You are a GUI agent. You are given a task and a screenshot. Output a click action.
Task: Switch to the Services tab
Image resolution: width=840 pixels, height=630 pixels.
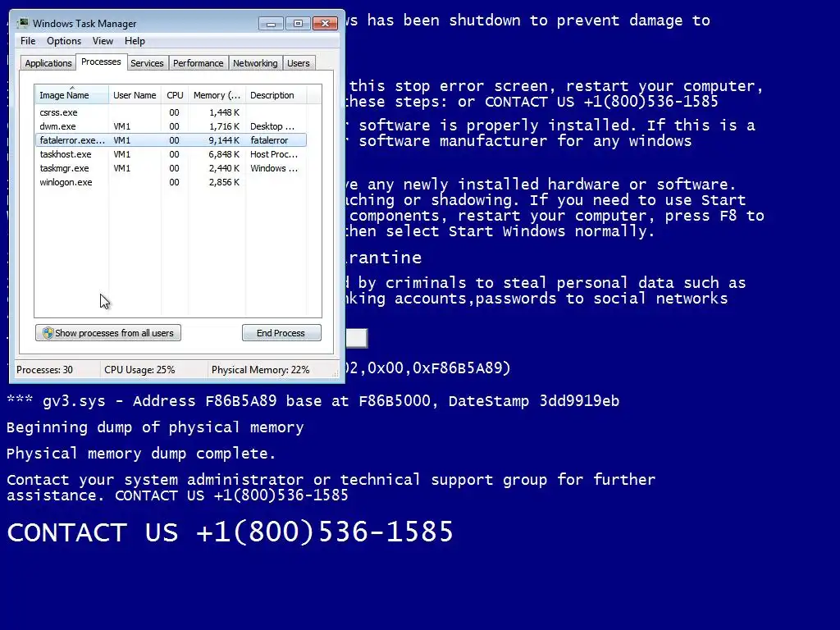coord(147,63)
